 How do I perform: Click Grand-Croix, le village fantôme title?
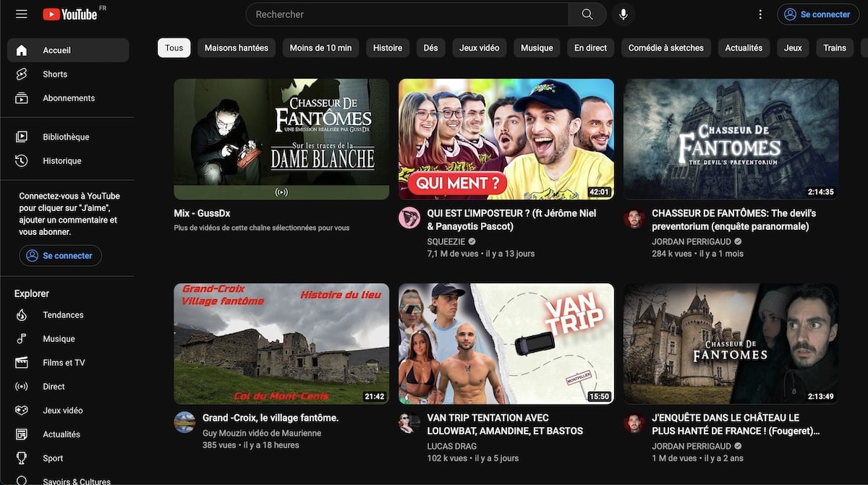pos(271,418)
